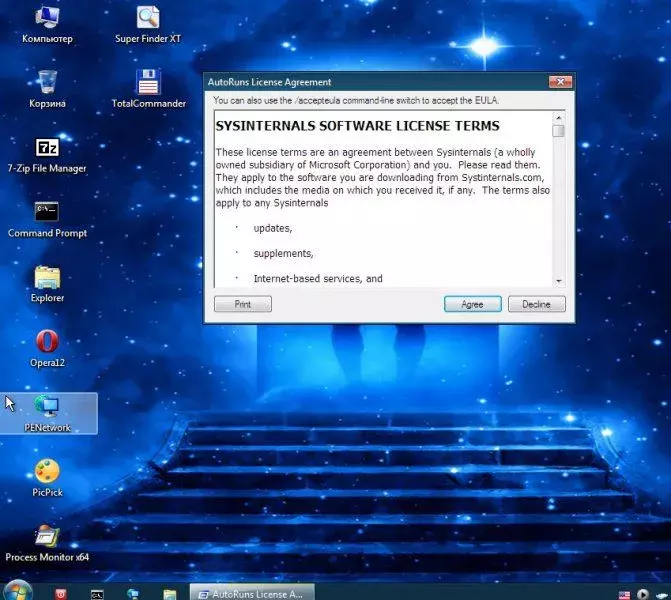This screenshot has width=671, height=600.
Task: Click the red taskbar pinned icon
Action: (x=61, y=594)
